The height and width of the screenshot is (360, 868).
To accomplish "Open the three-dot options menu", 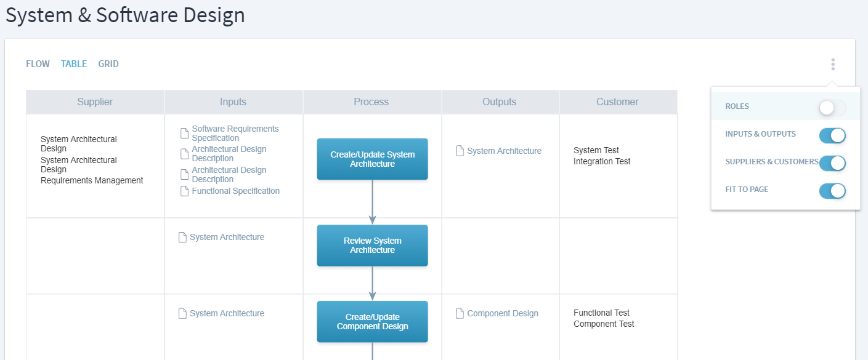I will [832, 64].
